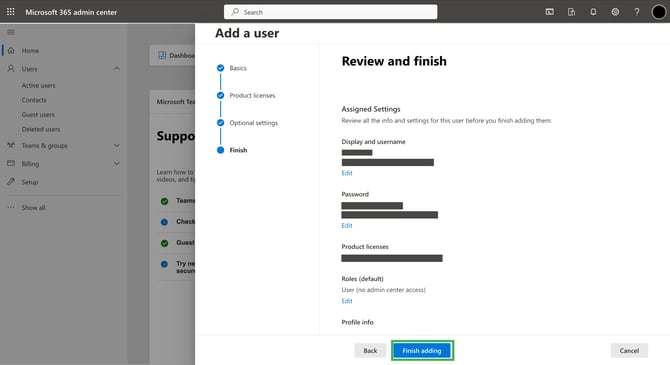Go to Basics step in wizard

click(x=238, y=68)
